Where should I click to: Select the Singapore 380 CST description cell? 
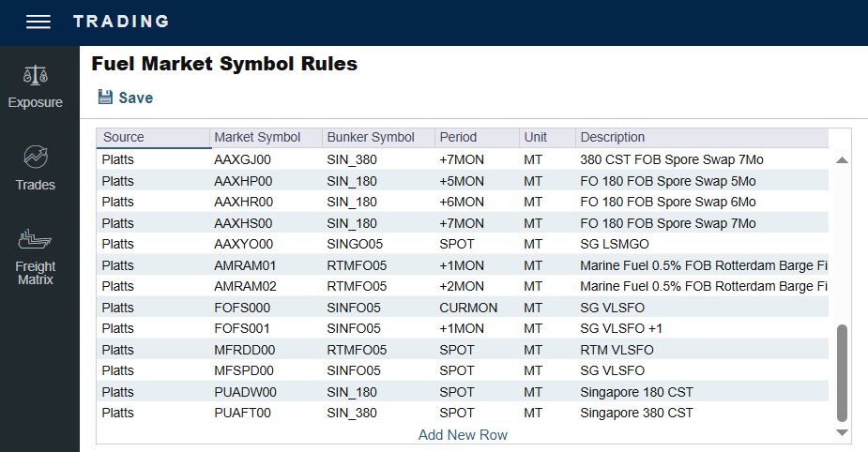pyautogui.click(x=636, y=413)
